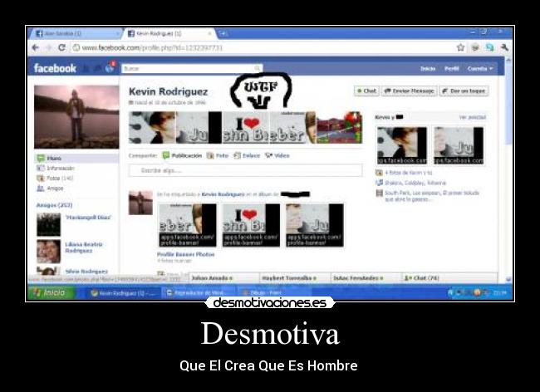Open the Haybert Torrealba chat tab
This screenshot has width=540, height=392.
(x=295, y=278)
